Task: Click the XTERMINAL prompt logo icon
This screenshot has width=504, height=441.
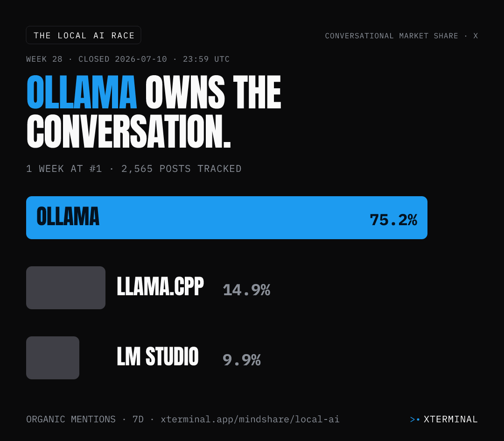Action: (415, 420)
